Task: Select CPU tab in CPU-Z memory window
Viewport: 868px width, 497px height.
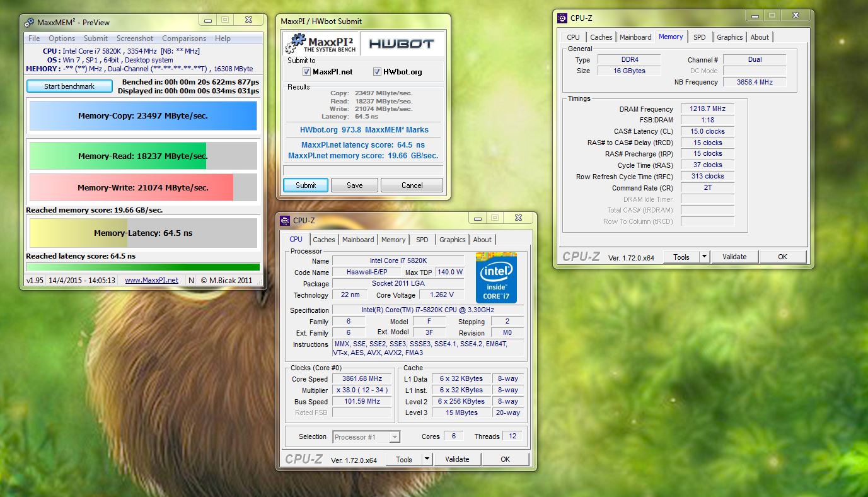Action: click(574, 37)
